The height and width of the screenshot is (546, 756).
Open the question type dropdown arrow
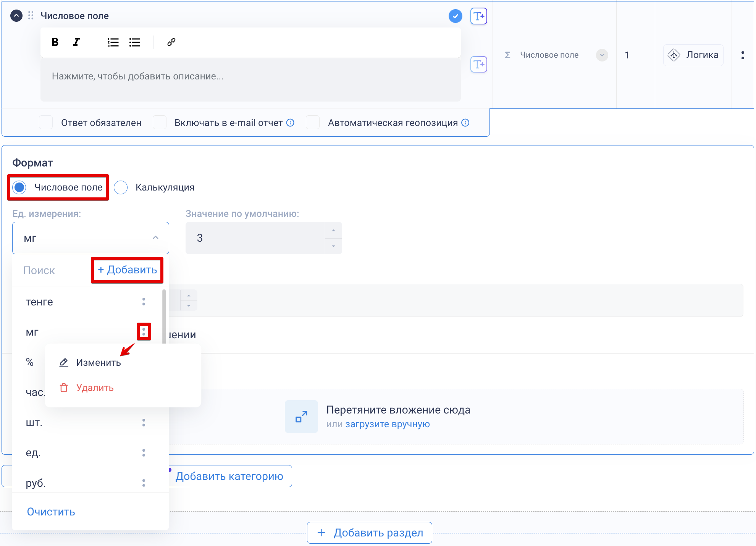tap(602, 55)
